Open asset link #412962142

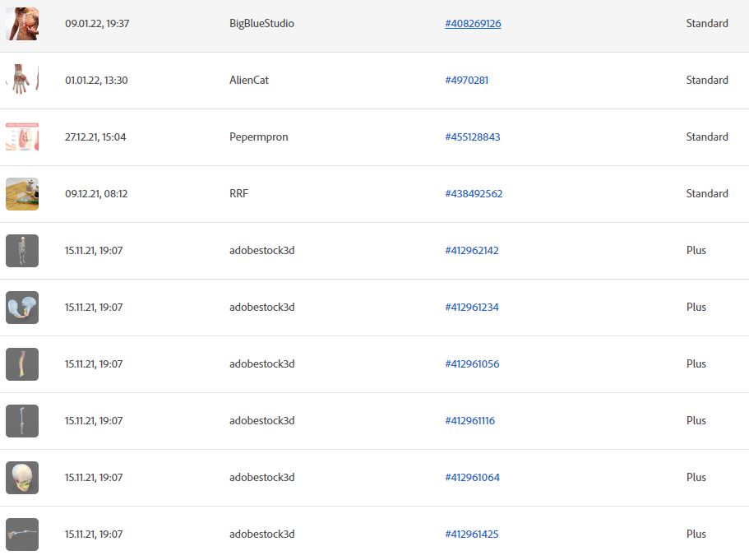tap(472, 250)
